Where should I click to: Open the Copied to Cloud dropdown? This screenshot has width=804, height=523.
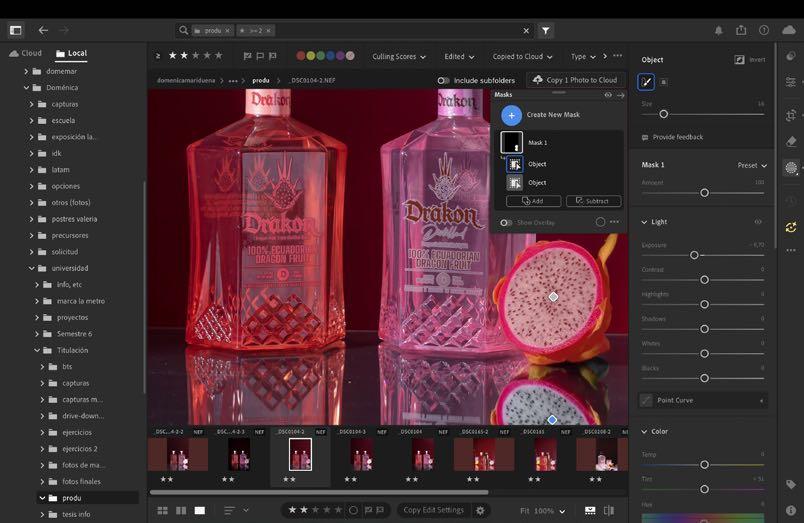click(522, 56)
